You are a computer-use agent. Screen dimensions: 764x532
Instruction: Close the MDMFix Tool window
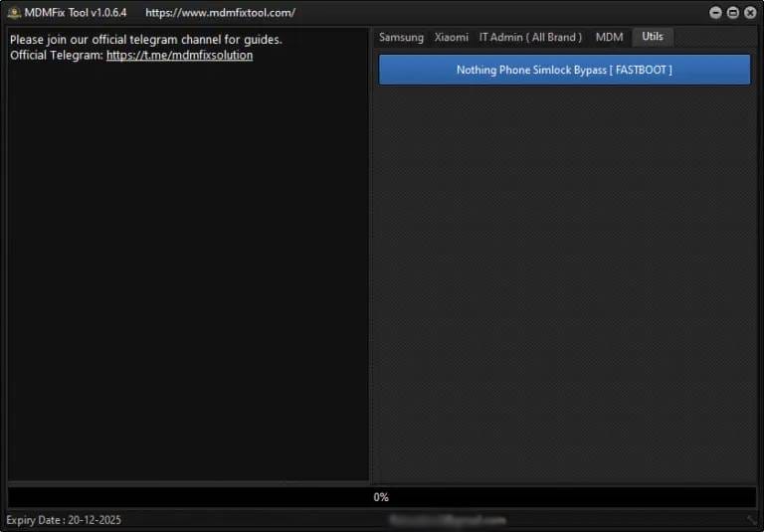[x=750, y=13]
